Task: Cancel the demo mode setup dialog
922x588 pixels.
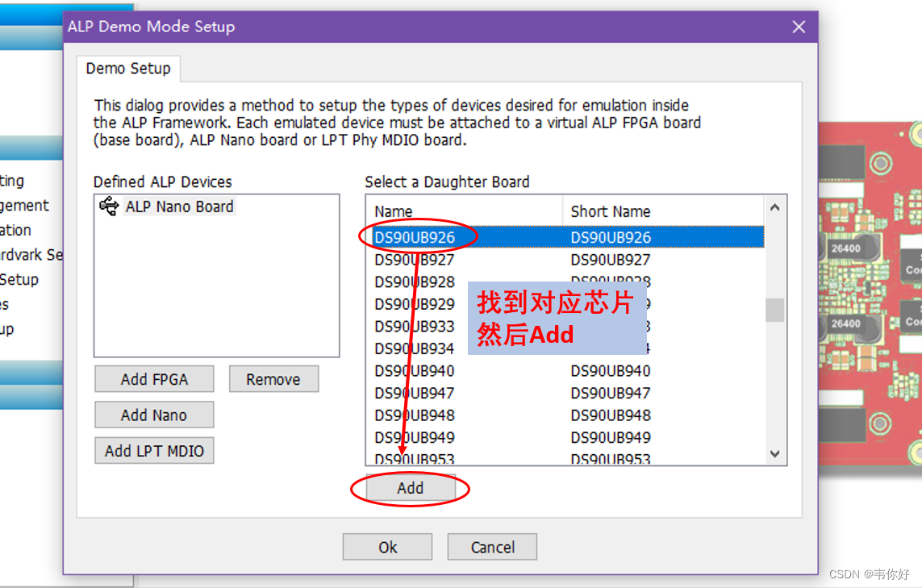Action: (x=492, y=548)
